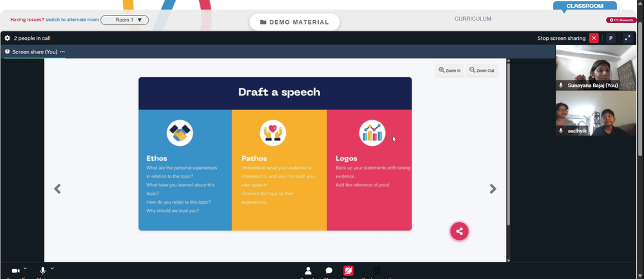This screenshot has height=279, width=644.
Task: Expand the microphone options chevron
Action: point(52,268)
